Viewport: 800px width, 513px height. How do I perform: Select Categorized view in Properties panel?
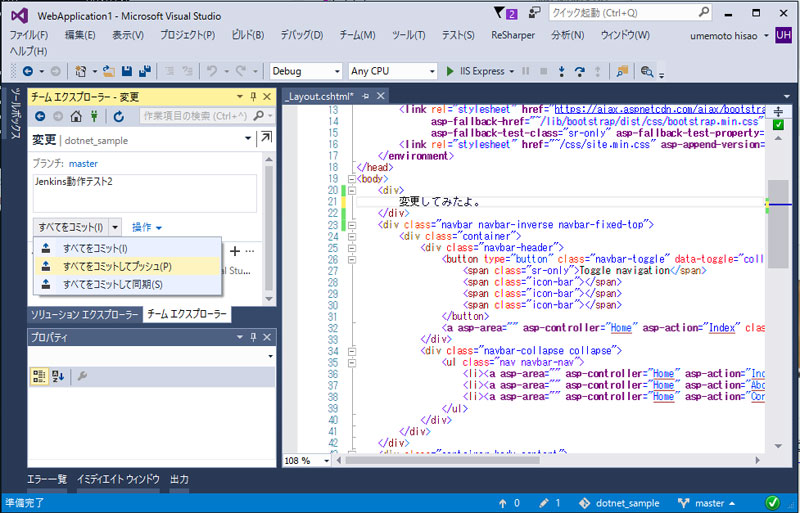pyautogui.click(x=39, y=376)
